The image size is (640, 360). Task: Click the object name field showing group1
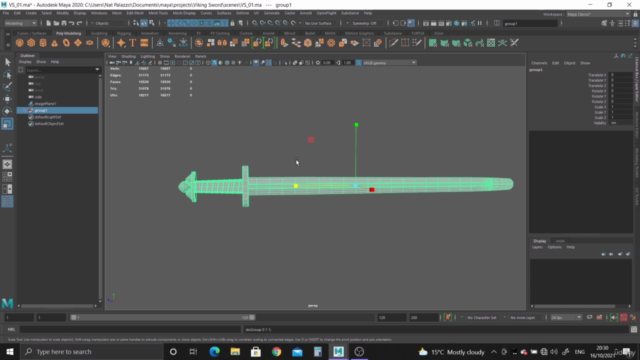pos(530,23)
